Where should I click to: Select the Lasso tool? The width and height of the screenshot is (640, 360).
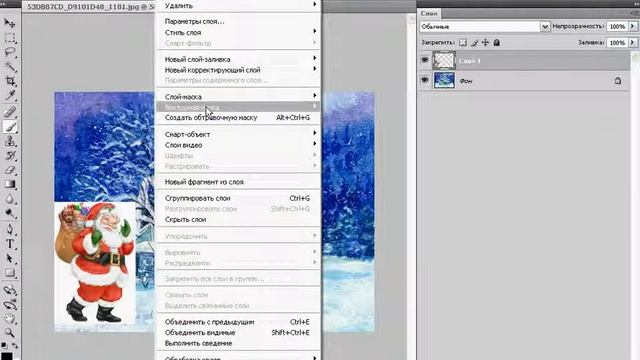[9, 52]
